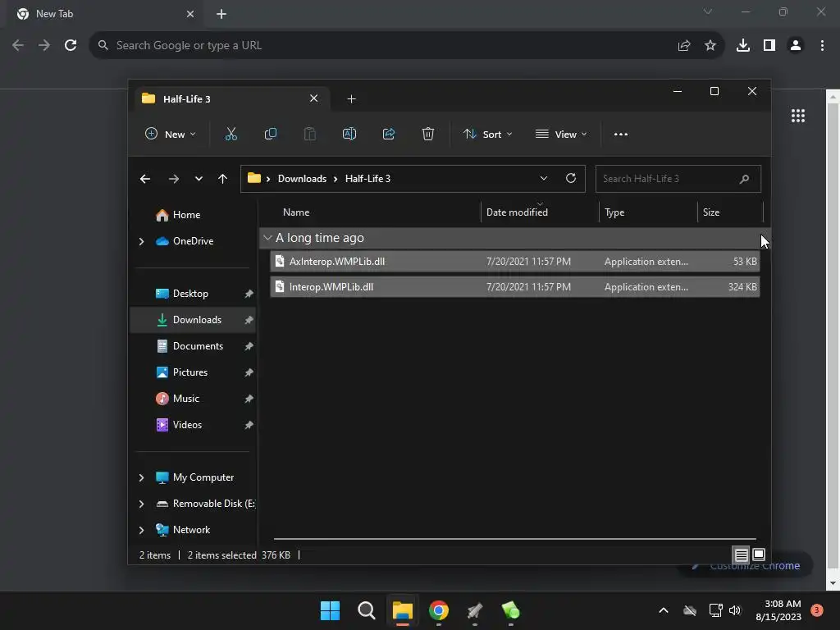Image resolution: width=840 pixels, height=630 pixels.
Task: Select AxInterop.WMPLib.dll file
Action: tap(515, 262)
